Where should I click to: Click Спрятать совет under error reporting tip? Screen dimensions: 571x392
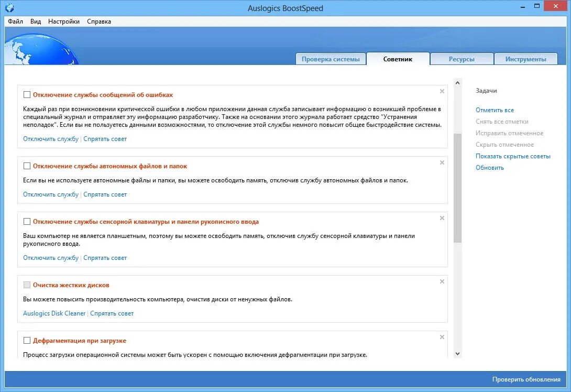pos(105,139)
